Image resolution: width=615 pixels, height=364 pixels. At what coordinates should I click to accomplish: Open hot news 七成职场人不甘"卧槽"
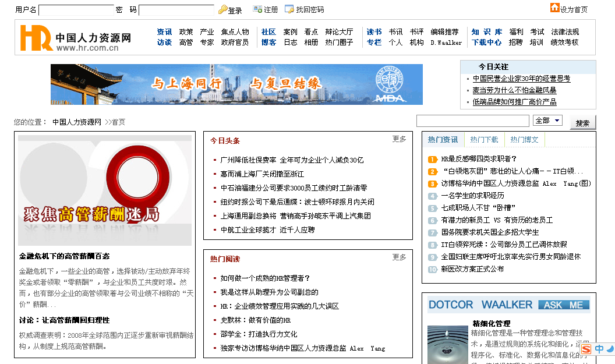pos(478,207)
